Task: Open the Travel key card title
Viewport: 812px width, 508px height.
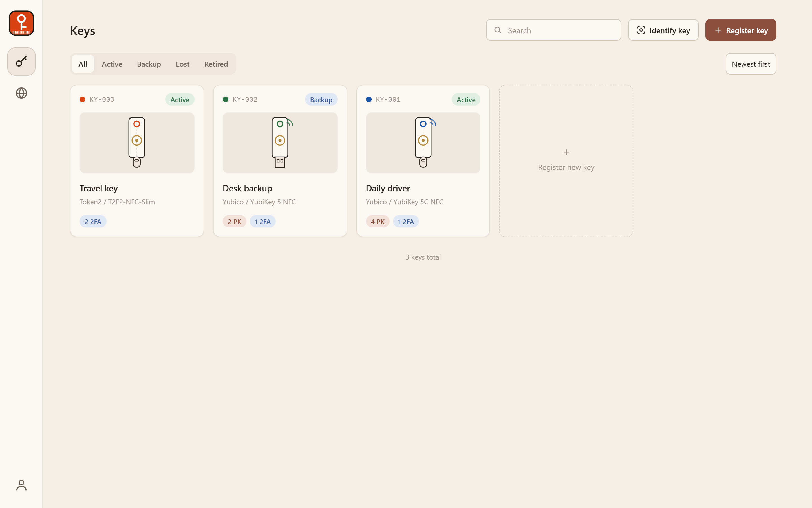Action: (x=99, y=189)
